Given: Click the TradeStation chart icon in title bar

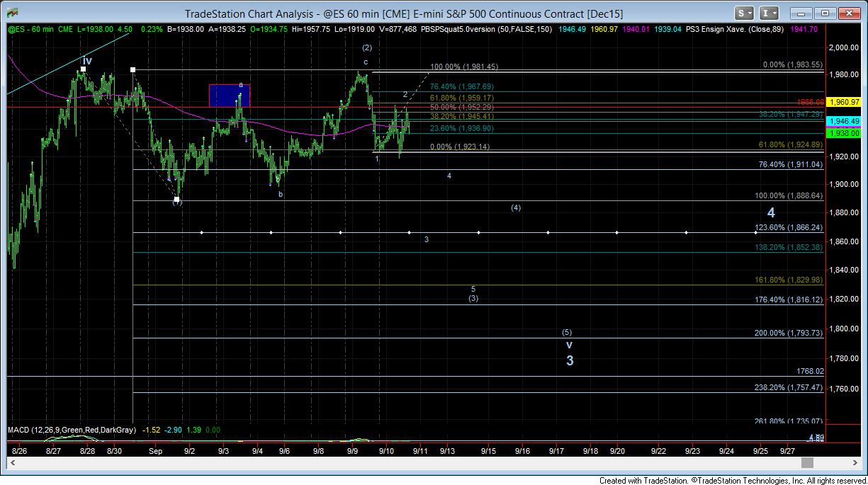Looking at the screenshot, I should (x=13, y=13).
